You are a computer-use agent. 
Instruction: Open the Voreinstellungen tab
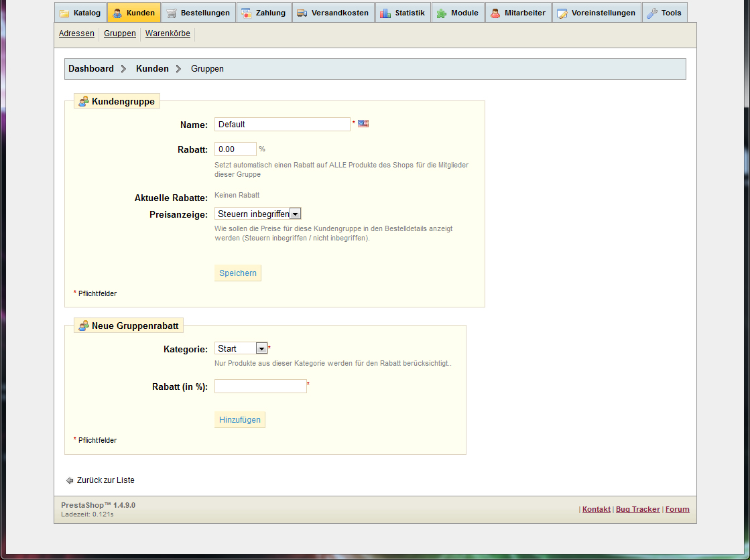tap(597, 13)
